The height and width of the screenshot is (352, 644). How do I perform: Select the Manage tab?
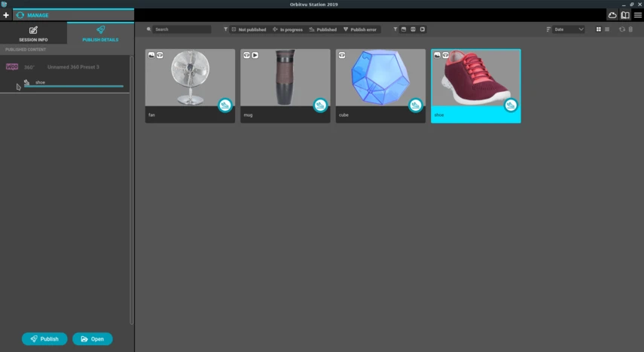pos(74,15)
